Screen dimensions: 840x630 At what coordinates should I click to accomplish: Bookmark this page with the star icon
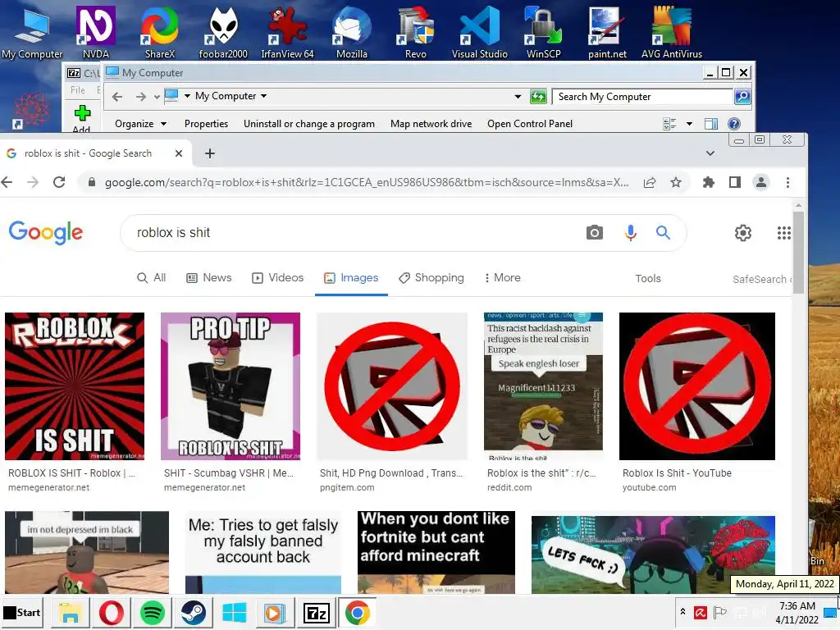(x=676, y=182)
